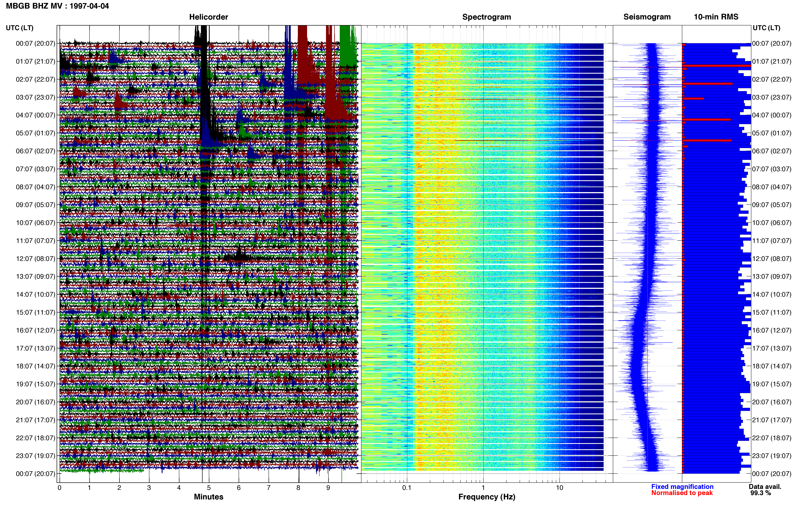Click right-side time label '19:07 (15:07)'
The image size is (812, 508).
coord(772,384)
